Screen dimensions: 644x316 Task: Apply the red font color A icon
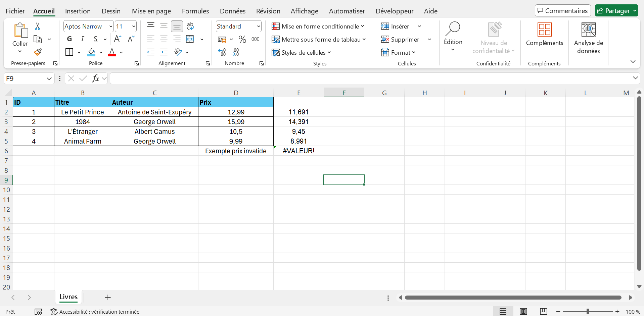point(112,52)
